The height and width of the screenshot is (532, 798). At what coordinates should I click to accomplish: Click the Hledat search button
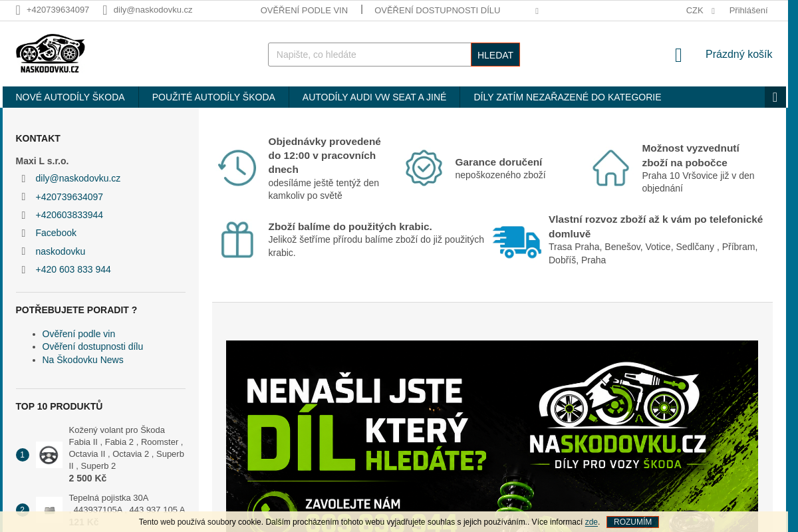pyautogui.click(x=495, y=55)
